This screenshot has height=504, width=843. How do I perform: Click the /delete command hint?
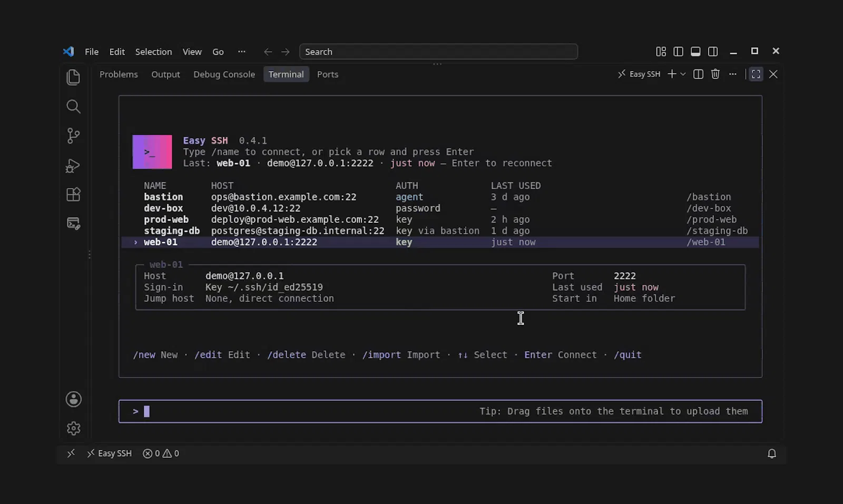click(287, 355)
